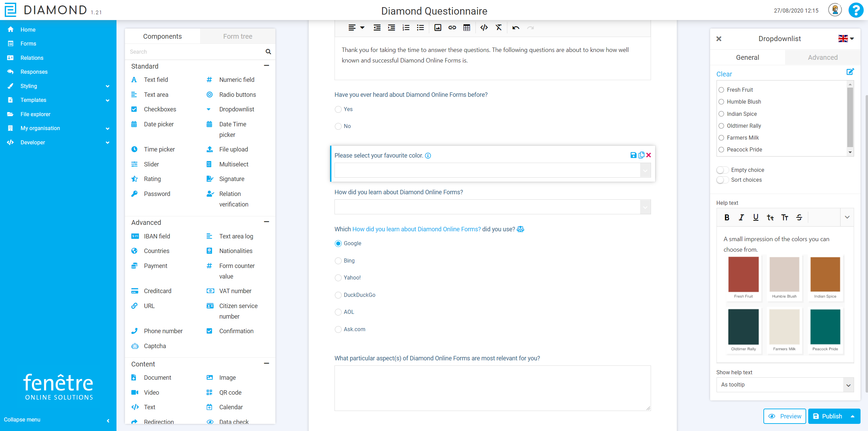The height and width of the screenshot is (431, 868).
Task: Click the insert table icon in toolbar
Action: (467, 28)
